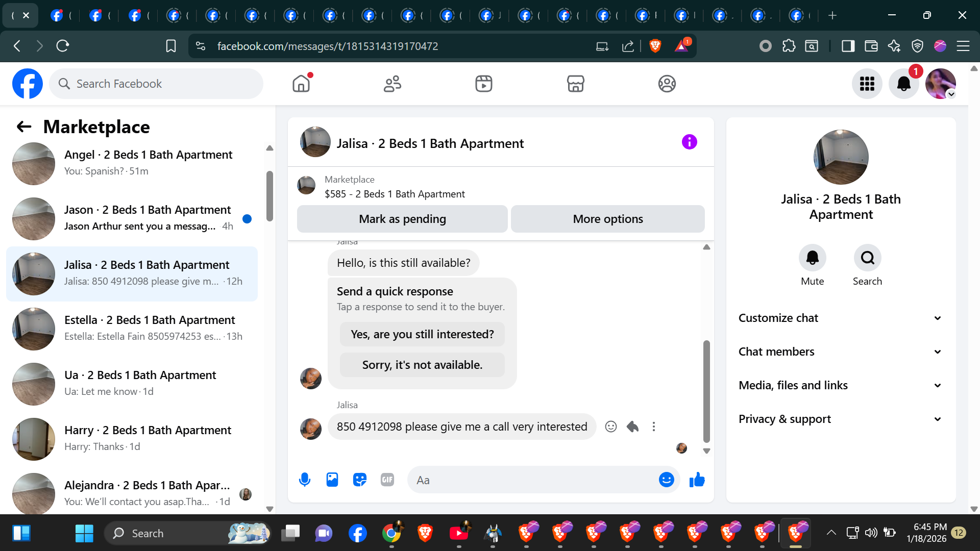Viewport: 980px width, 551px height.
Task: Open Facebook notifications bell
Action: (903, 84)
